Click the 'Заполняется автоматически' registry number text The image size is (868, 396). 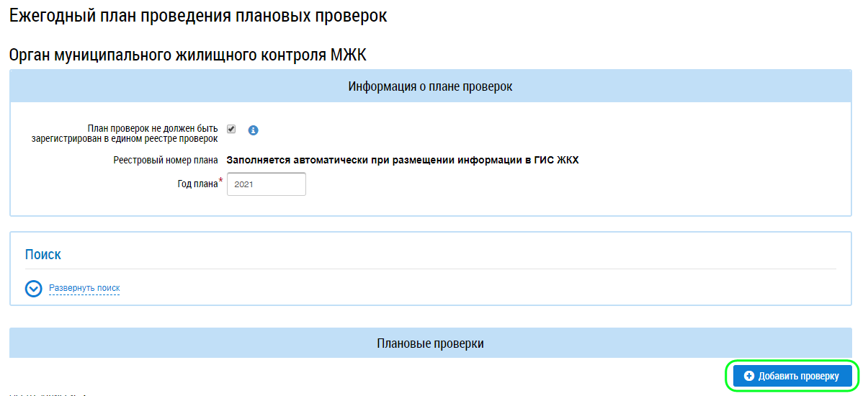[x=403, y=161]
